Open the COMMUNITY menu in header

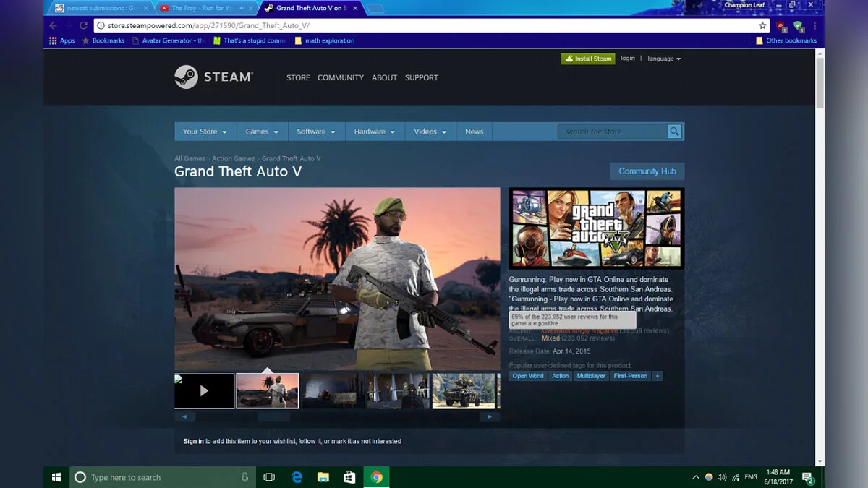coord(340,77)
